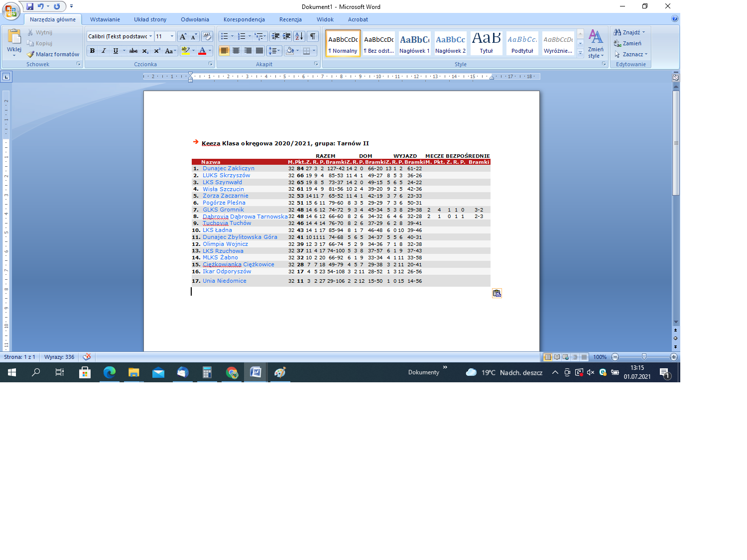Open the Wstawianie ribbon tab
This screenshot has width=747, height=560.
click(x=105, y=19)
